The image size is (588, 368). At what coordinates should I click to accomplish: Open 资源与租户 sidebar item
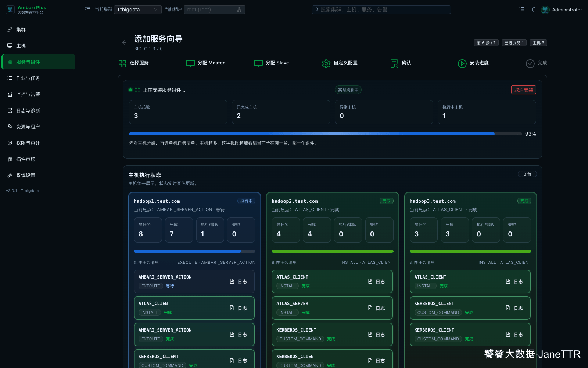click(39, 127)
